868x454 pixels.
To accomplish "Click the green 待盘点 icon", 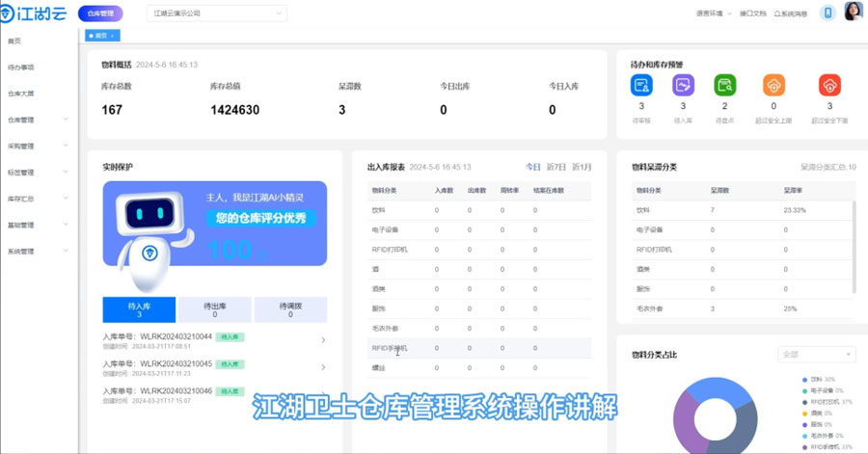I will 725,85.
